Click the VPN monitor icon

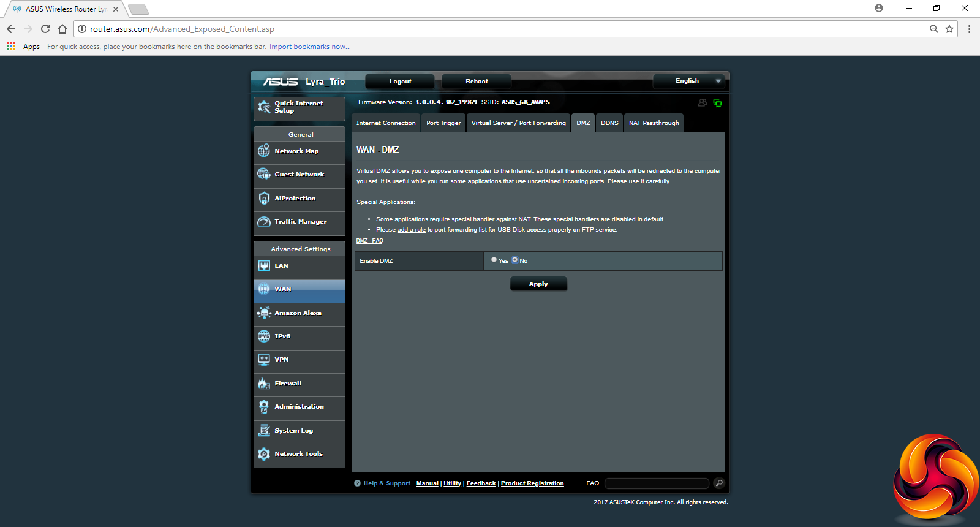click(x=264, y=359)
